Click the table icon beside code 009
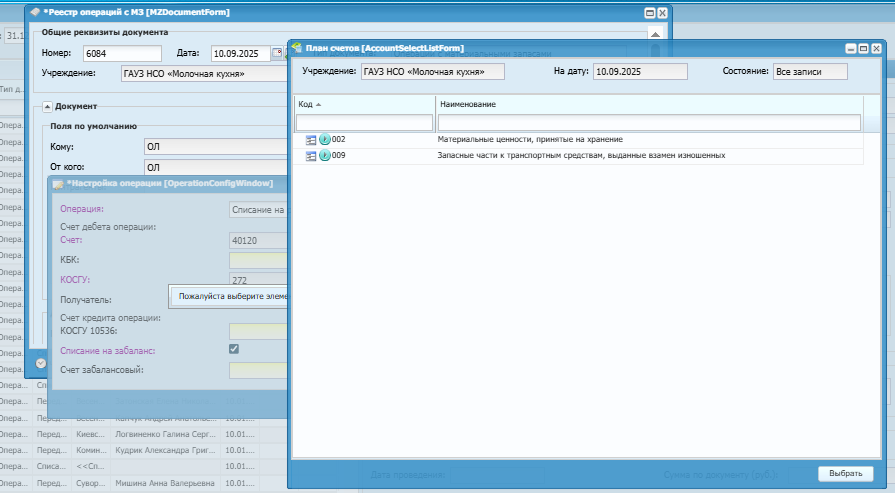The image size is (895, 493). point(311,156)
